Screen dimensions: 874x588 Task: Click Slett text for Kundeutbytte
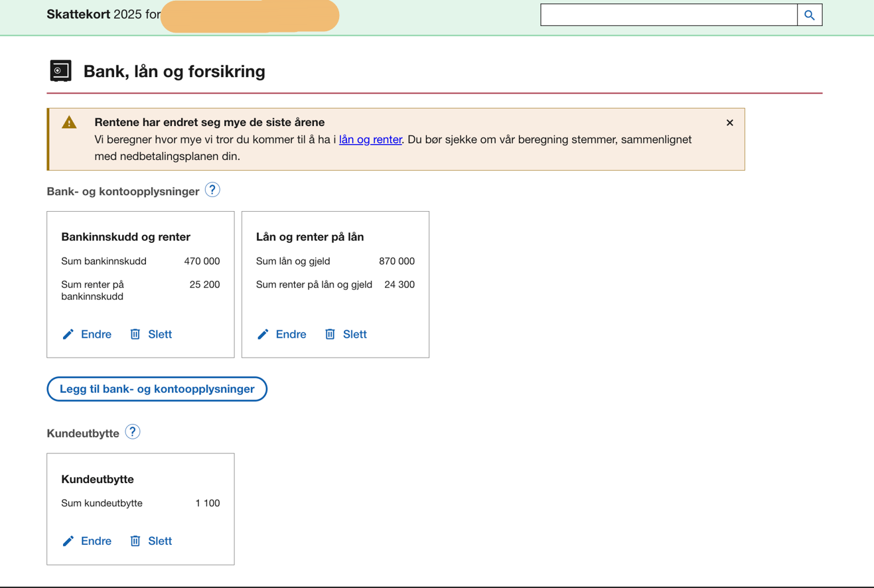(160, 541)
